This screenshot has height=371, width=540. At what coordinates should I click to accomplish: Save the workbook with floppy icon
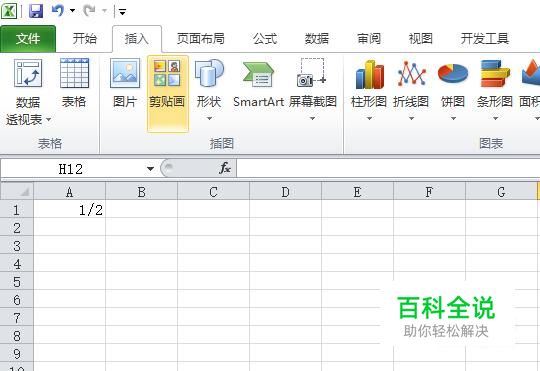point(36,11)
